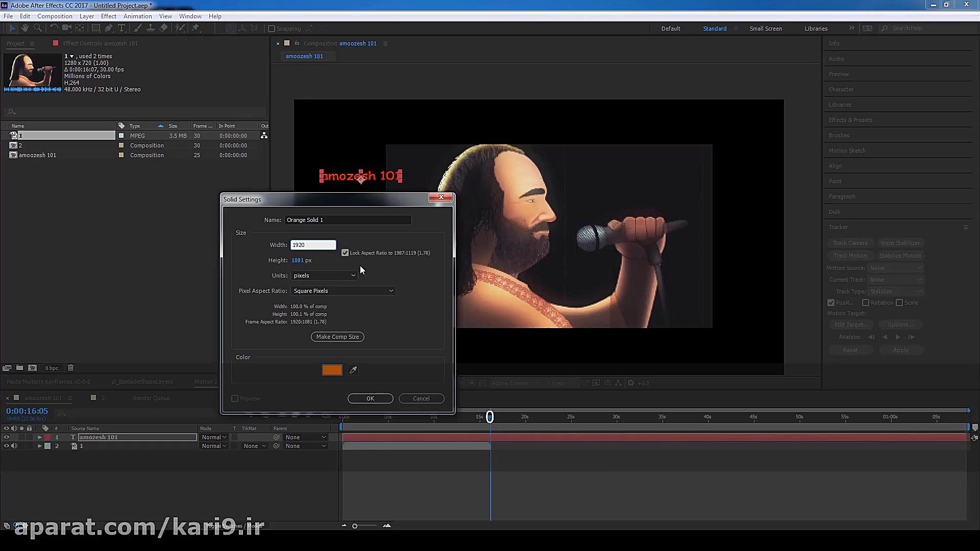
Task: Open the Pixel Aspect Ratio dropdown
Action: tap(343, 291)
